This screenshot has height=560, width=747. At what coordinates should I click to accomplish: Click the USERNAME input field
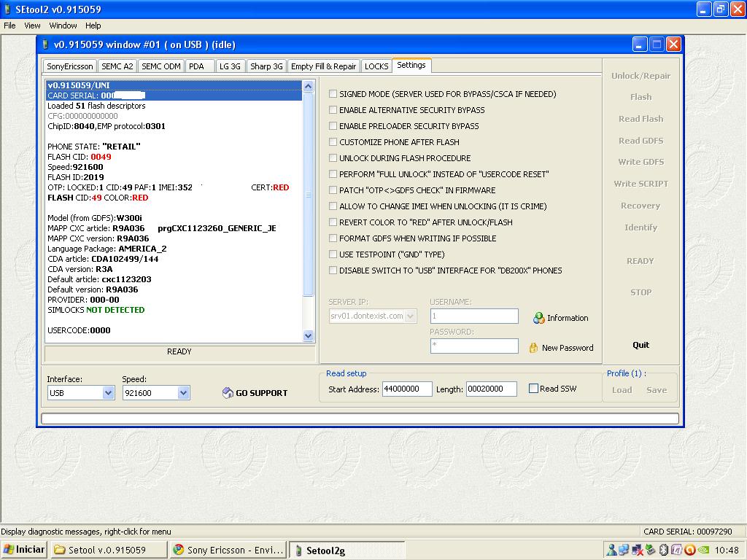click(474, 316)
